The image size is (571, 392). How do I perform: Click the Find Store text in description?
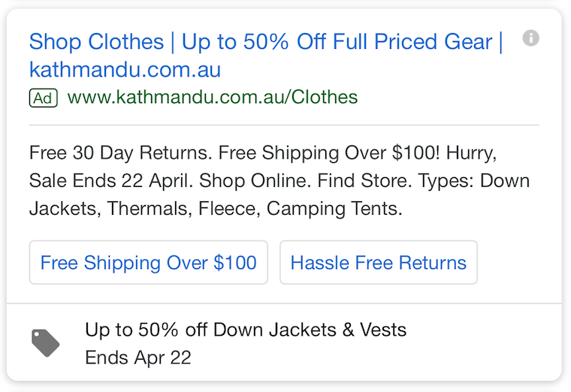point(364,180)
